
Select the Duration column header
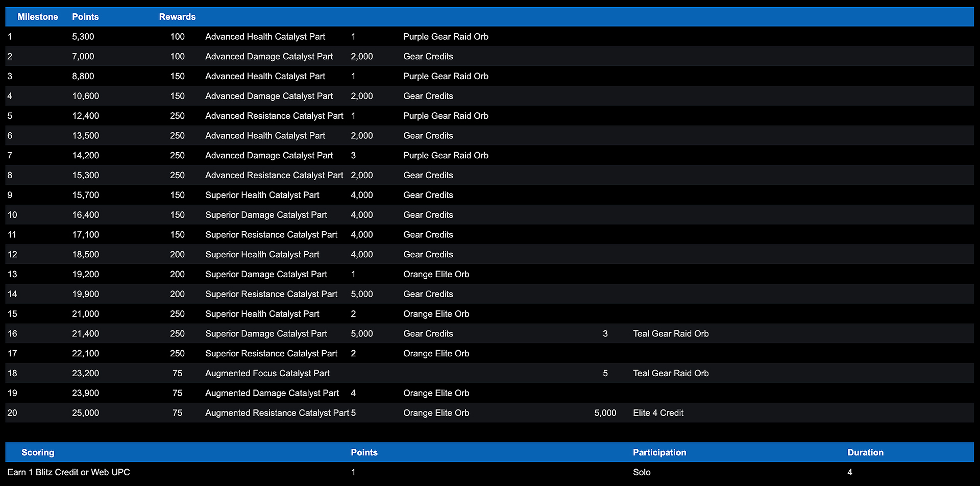point(865,452)
